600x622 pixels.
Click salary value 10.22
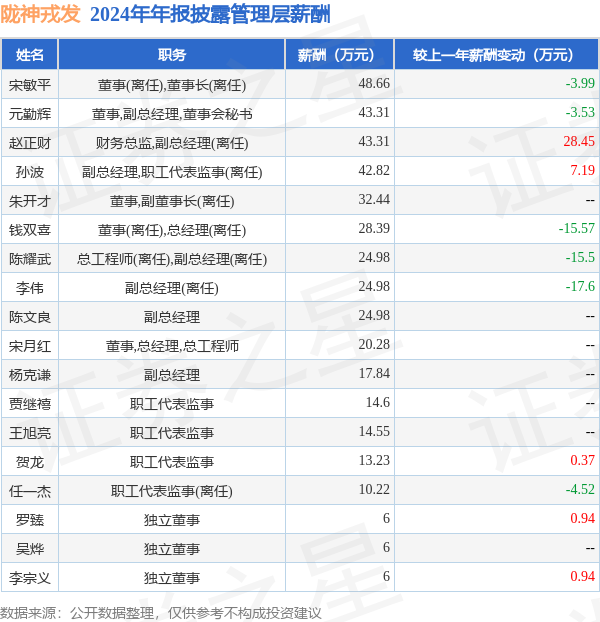tap(374, 489)
